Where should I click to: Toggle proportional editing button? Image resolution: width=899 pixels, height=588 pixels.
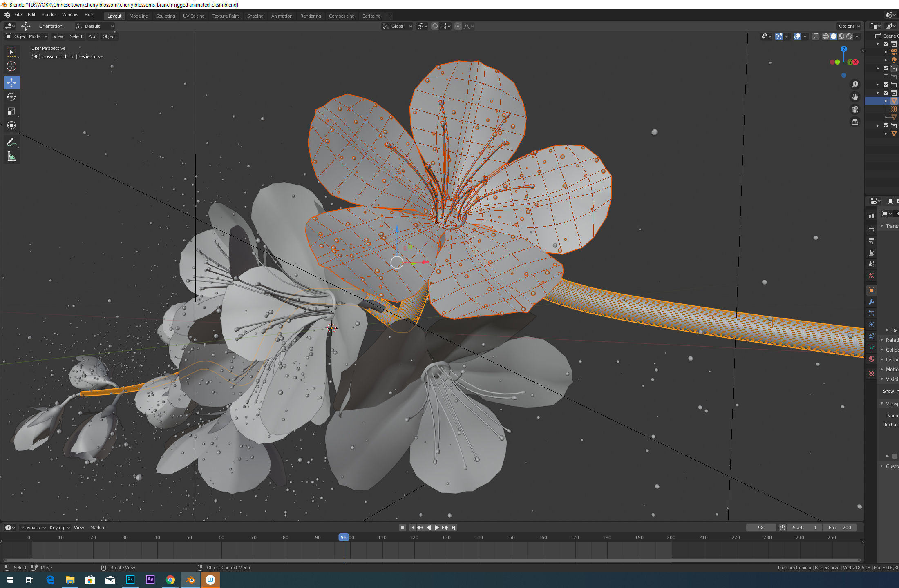click(458, 26)
